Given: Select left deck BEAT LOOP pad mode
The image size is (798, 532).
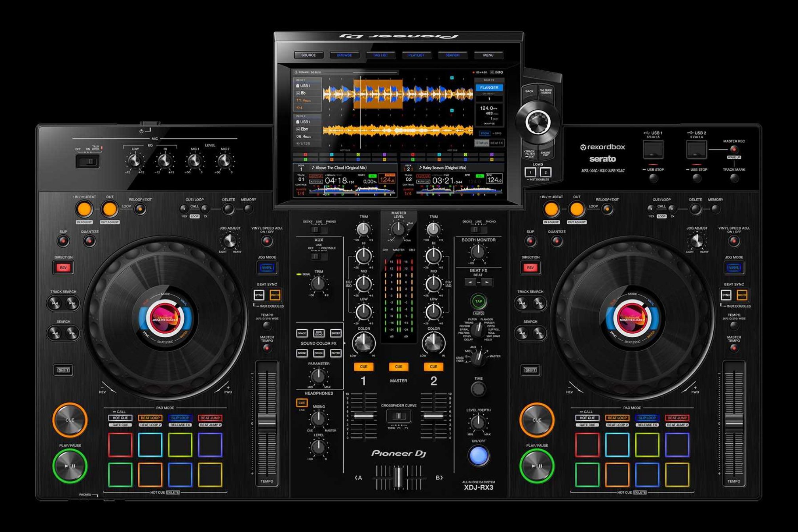Looking at the screenshot, I should [x=150, y=418].
